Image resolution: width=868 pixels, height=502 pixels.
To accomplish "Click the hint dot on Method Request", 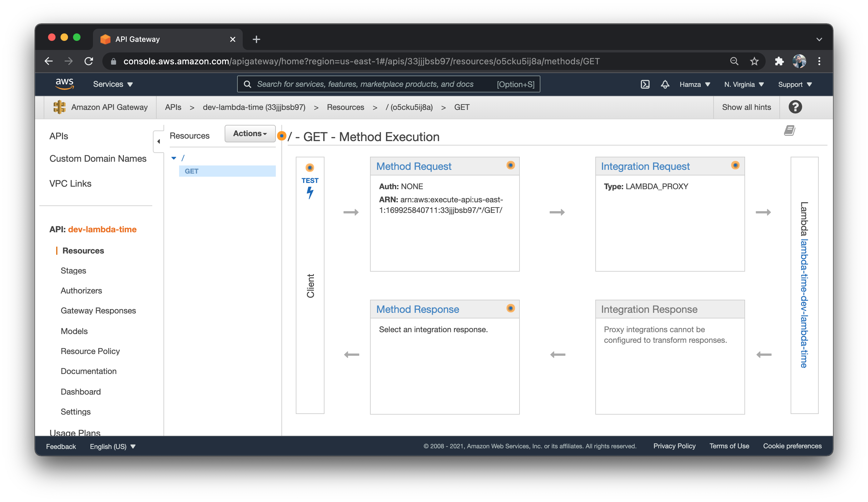I will tap(510, 165).
